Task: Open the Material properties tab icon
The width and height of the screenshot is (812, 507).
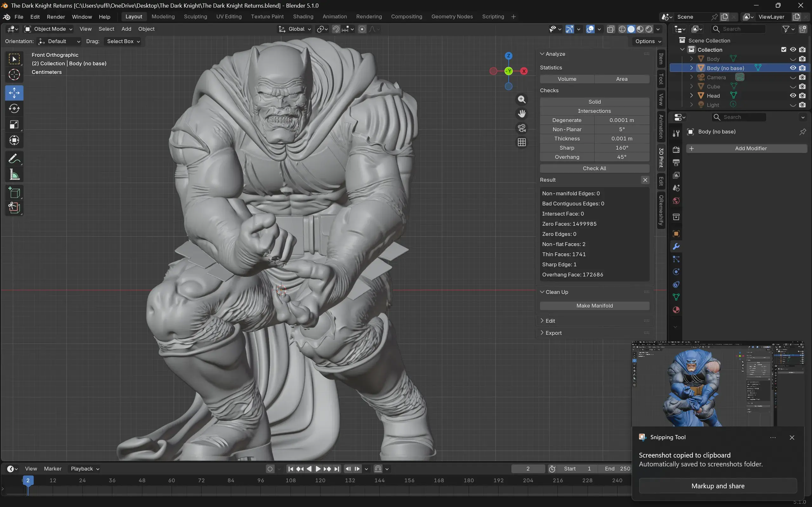Action: 676,310
